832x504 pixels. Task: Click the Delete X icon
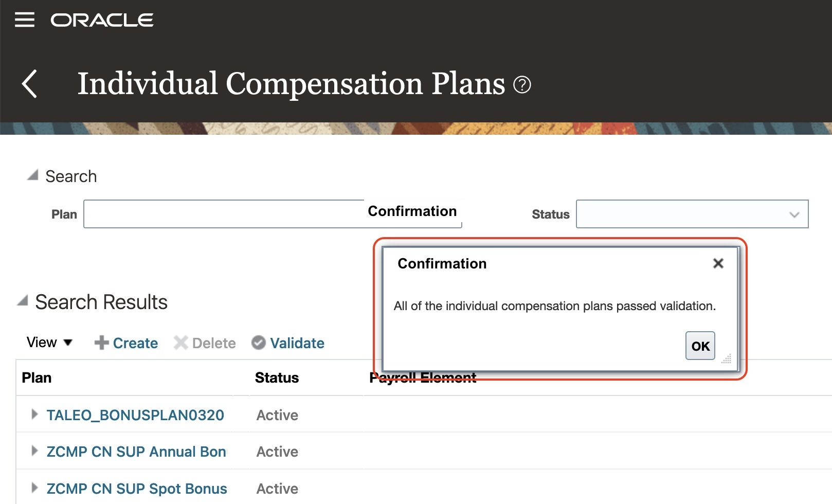[x=180, y=343]
